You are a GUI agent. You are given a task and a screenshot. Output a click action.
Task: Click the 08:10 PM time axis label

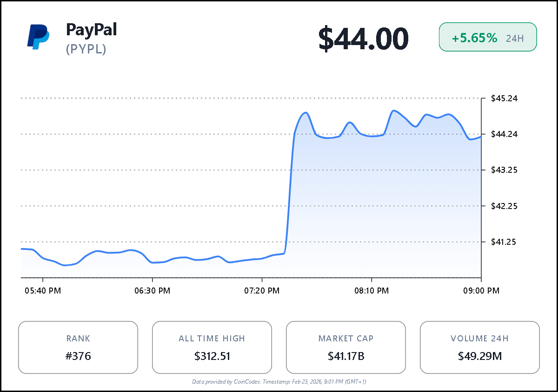372,291
